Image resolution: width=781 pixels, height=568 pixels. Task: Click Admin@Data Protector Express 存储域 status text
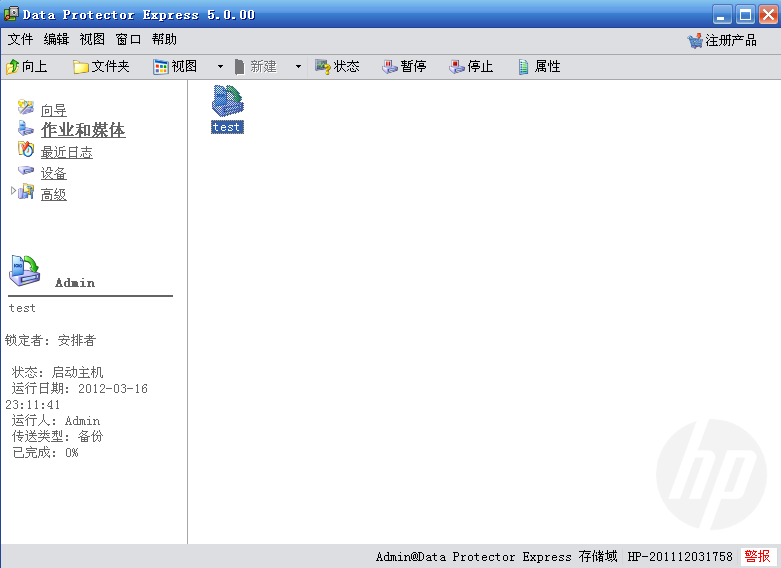click(x=497, y=556)
